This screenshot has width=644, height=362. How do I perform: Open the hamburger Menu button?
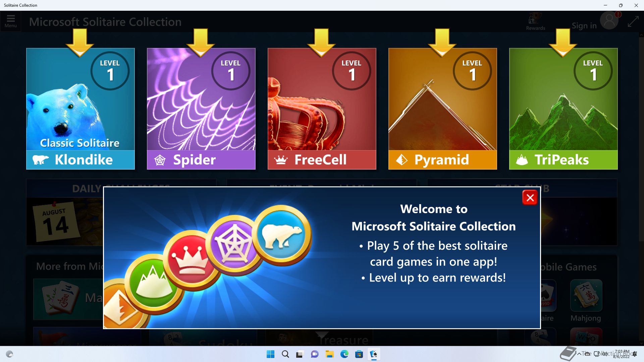click(x=11, y=21)
